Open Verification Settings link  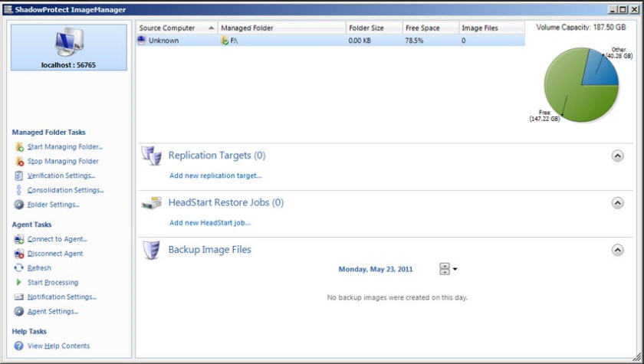[x=61, y=175]
